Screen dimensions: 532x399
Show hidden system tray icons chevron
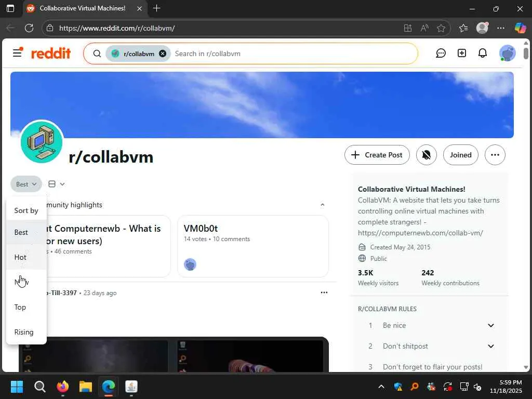[x=381, y=387]
